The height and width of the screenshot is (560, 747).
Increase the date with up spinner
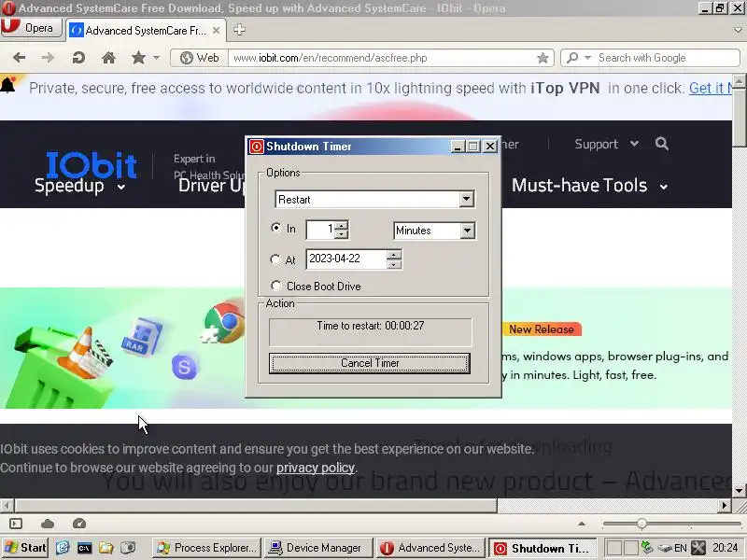point(394,254)
